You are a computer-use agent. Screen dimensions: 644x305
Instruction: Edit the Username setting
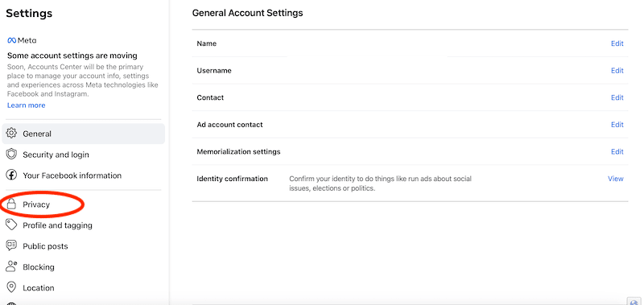click(x=617, y=71)
